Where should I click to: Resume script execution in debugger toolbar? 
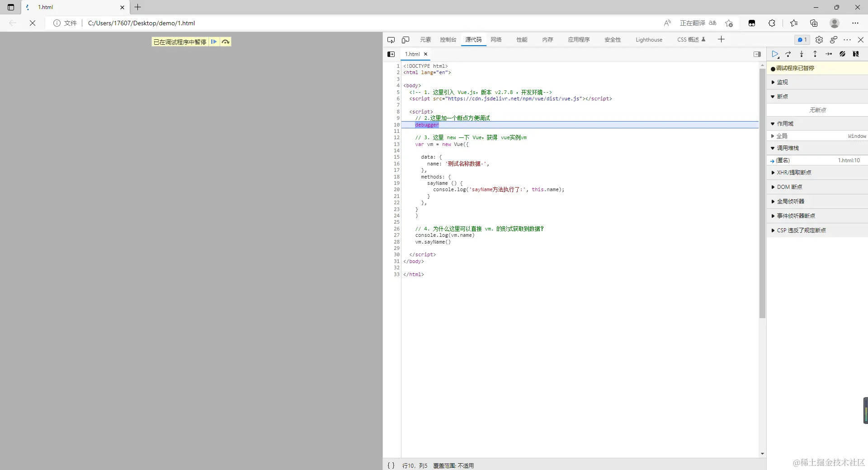(x=775, y=54)
